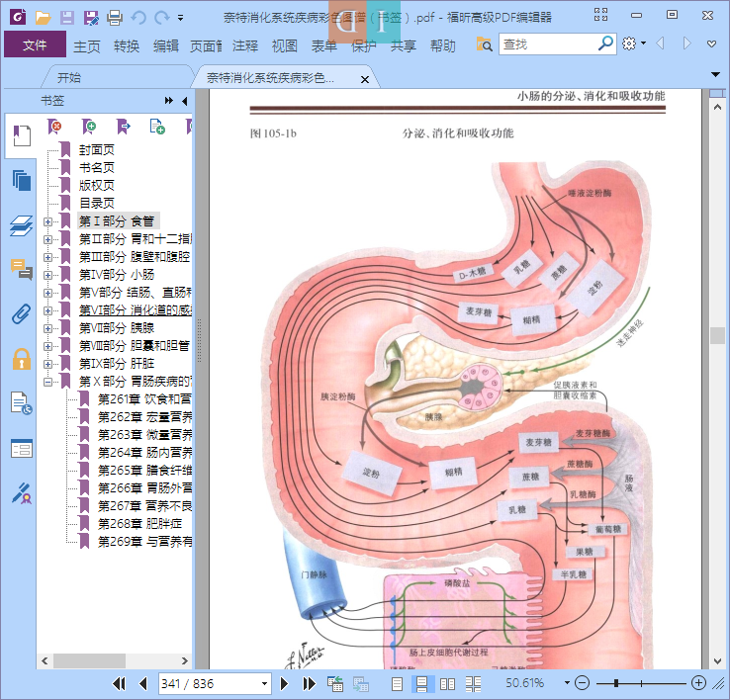Open the digital signatures panel icon
730x700 pixels.
tap(22, 493)
